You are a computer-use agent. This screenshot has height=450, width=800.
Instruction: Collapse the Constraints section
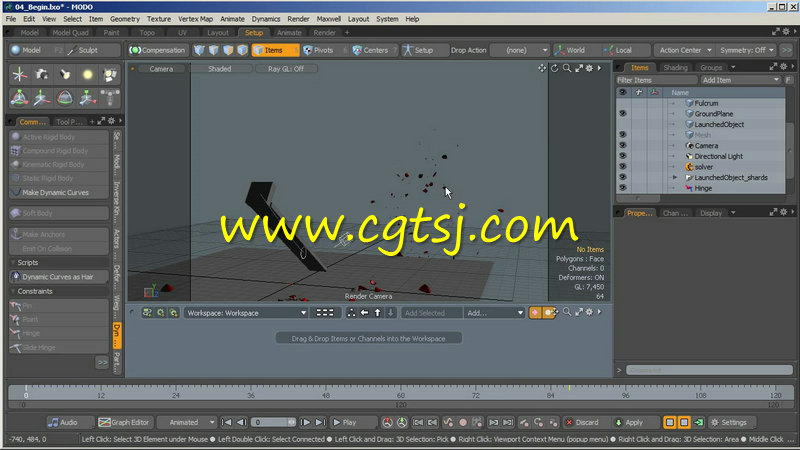pyautogui.click(x=13, y=291)
